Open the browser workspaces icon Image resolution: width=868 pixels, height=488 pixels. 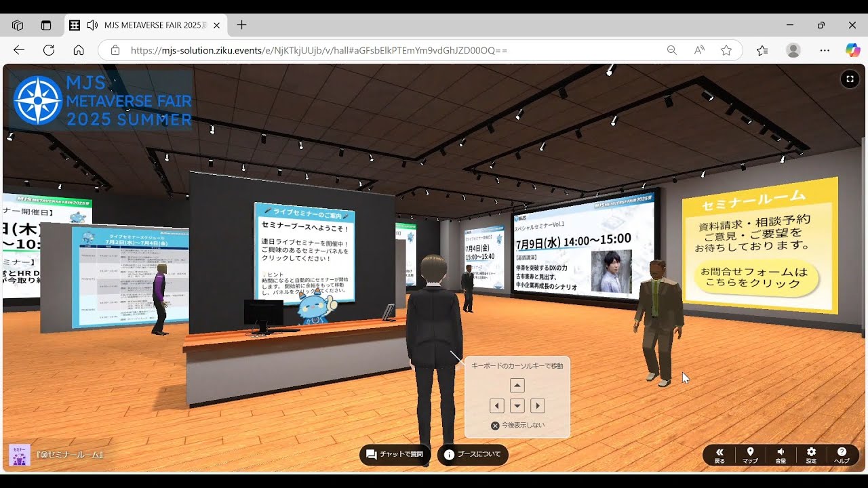(x=18, y=25)
